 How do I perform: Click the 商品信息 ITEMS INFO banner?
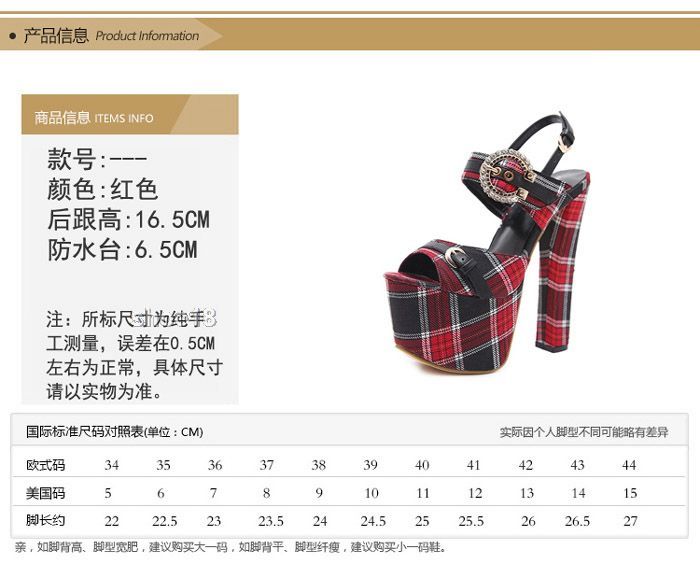pos(130,114)
